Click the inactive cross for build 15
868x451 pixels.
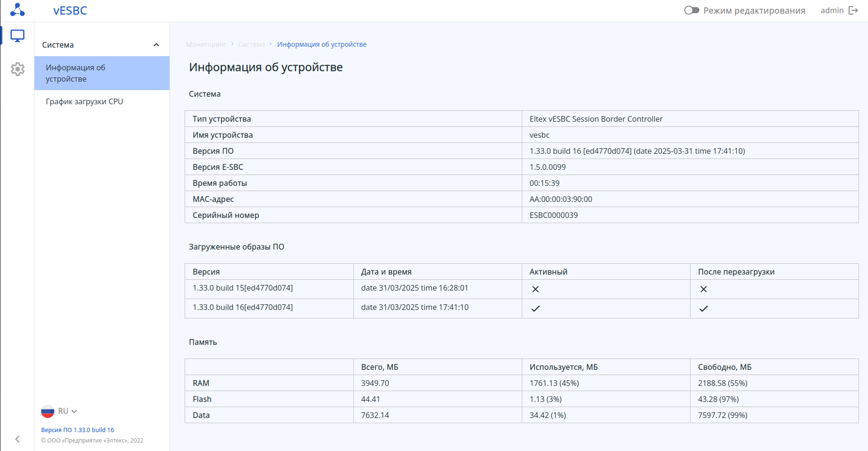coord(536,289)
